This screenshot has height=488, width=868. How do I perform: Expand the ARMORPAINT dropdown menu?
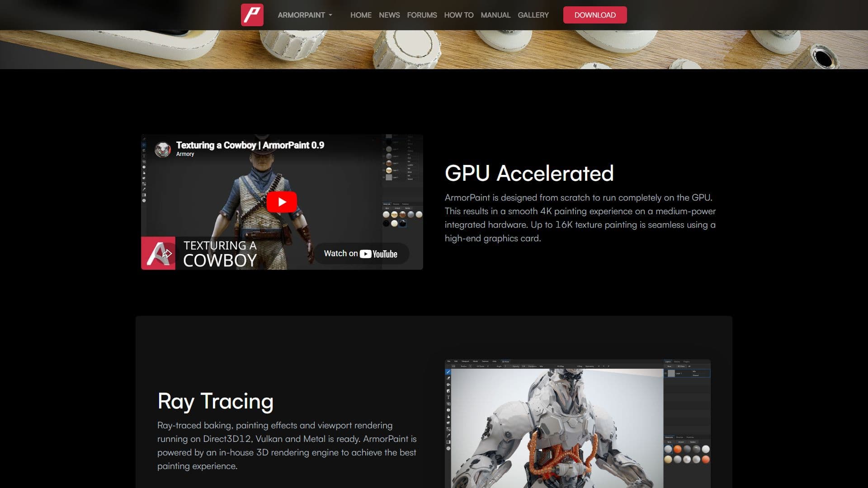[305, 15]
